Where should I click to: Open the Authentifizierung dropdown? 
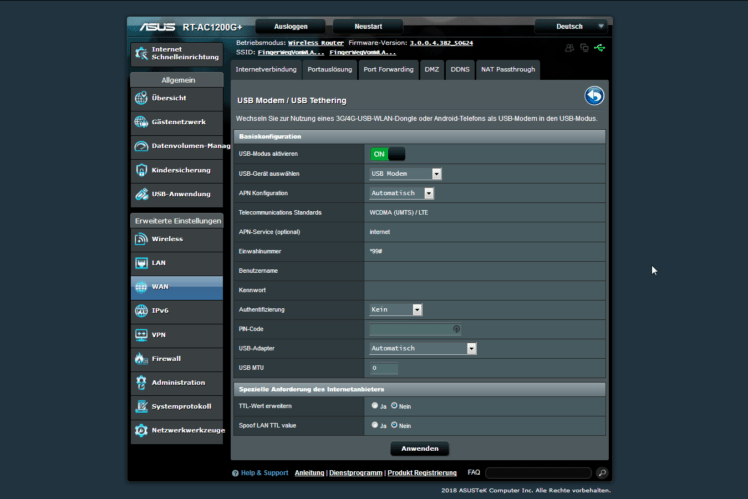[396, 310]
